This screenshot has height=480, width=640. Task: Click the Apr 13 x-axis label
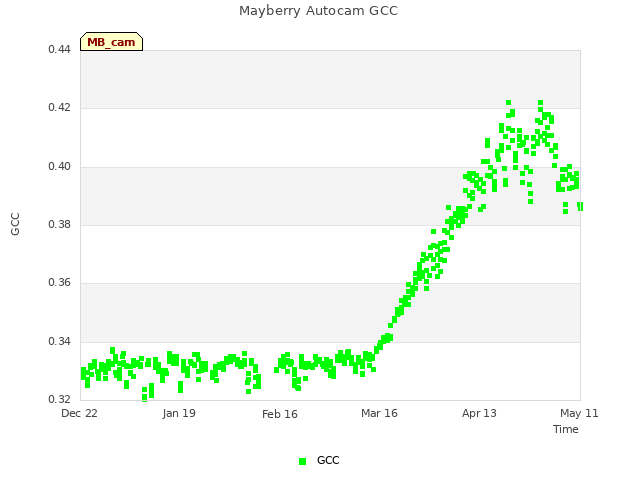(x=479, y=413)
